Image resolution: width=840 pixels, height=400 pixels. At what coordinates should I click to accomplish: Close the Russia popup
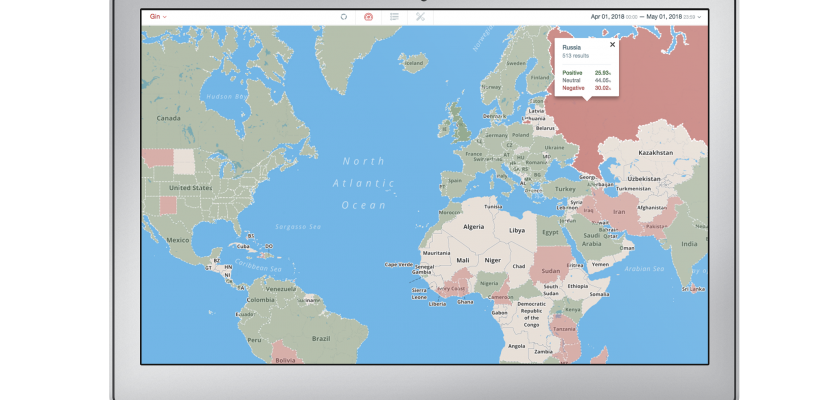pyautogui.click(x=613, y=44)
